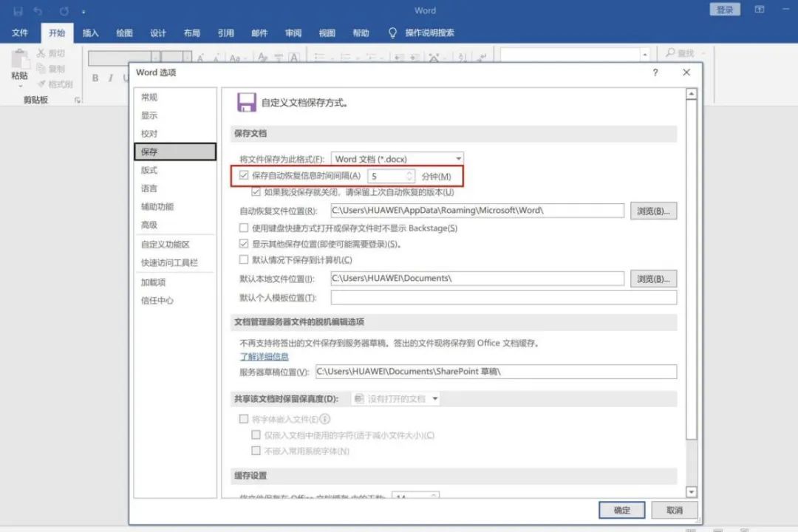Image resolution: width=798 pixels, height=532 pixels.
Task: Switch to the 插入 ribbon tab
Action: click(90, 33)
